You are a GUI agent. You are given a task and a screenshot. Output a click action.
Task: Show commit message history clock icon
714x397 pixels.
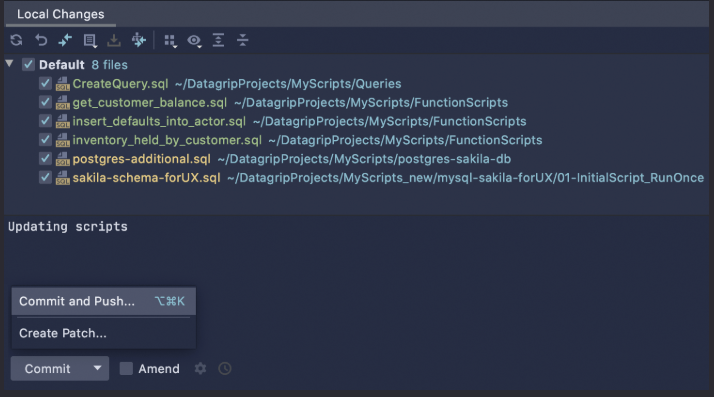[225, 368]
